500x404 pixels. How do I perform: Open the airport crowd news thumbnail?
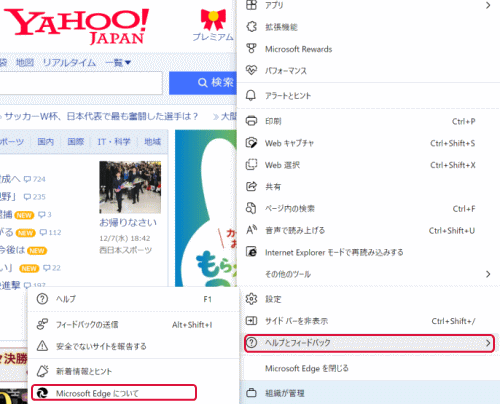click(130, 187)
